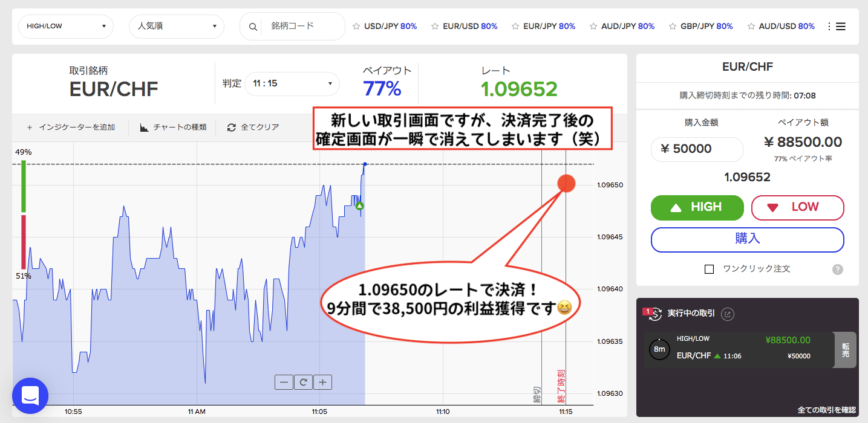Select the HIGH direction button

click(x=697, y=207)
